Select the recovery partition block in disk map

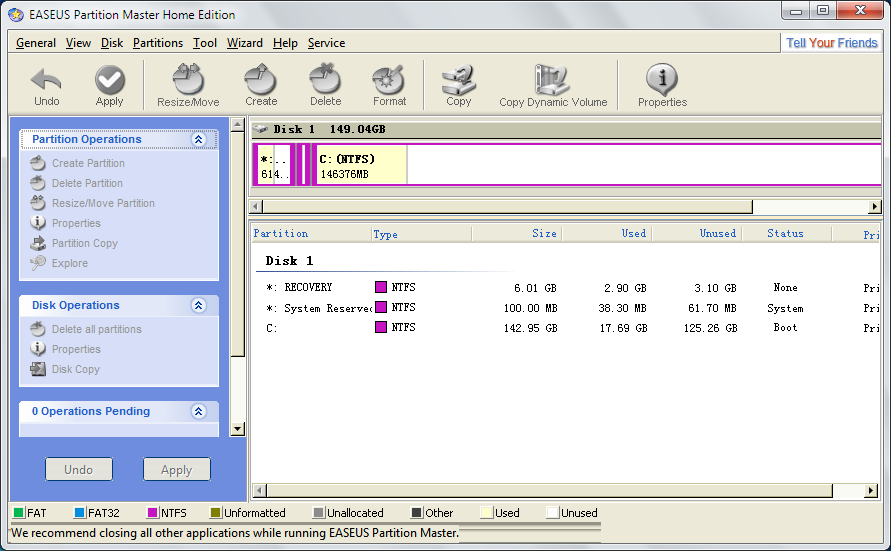click(x=274, y=165)
